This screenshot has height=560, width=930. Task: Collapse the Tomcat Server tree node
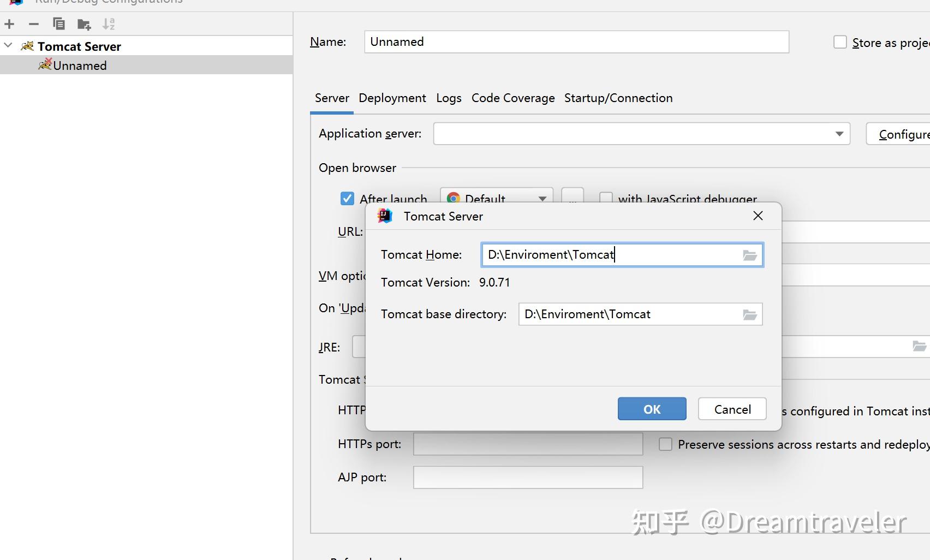(x=8, y=46)
